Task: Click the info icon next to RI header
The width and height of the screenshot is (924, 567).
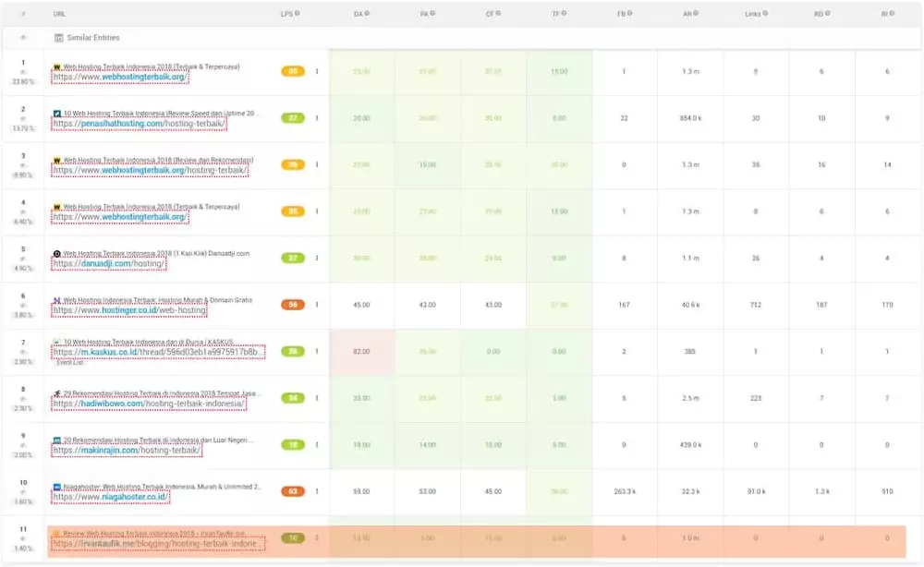Action: (x=893, y=13)
